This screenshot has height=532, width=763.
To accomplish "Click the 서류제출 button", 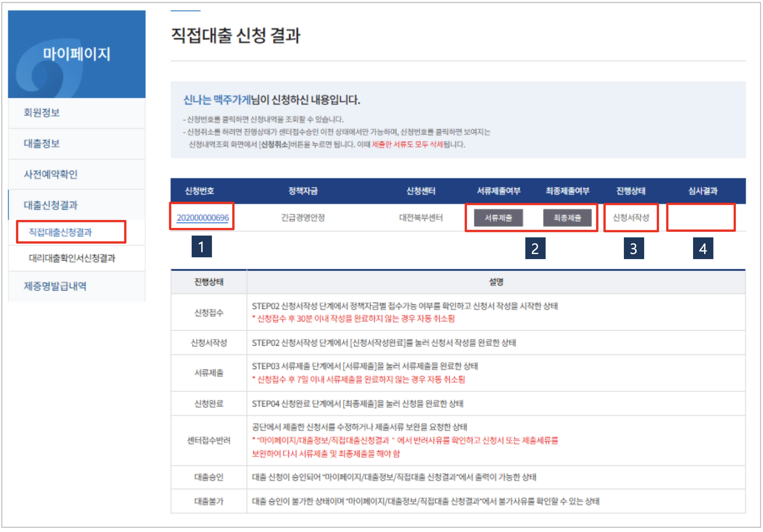I will pos(498,217).
